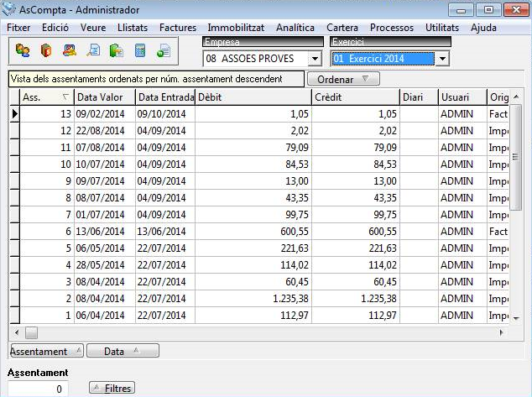Open the Factures menu
This screenshot has height=397, width=532.
click(178, 28)
